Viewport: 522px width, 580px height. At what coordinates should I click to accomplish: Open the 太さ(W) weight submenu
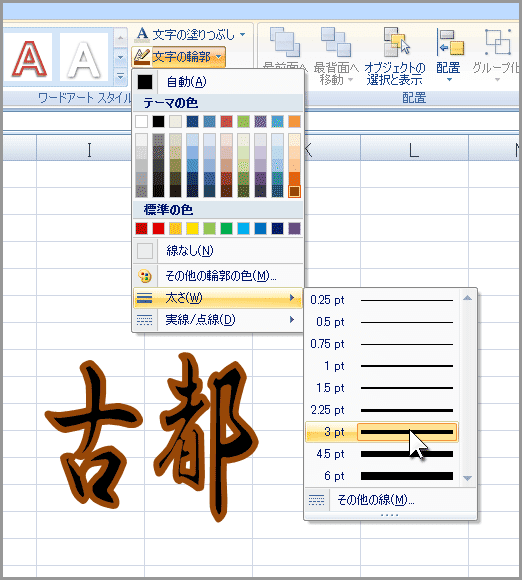tap(218, 298)
